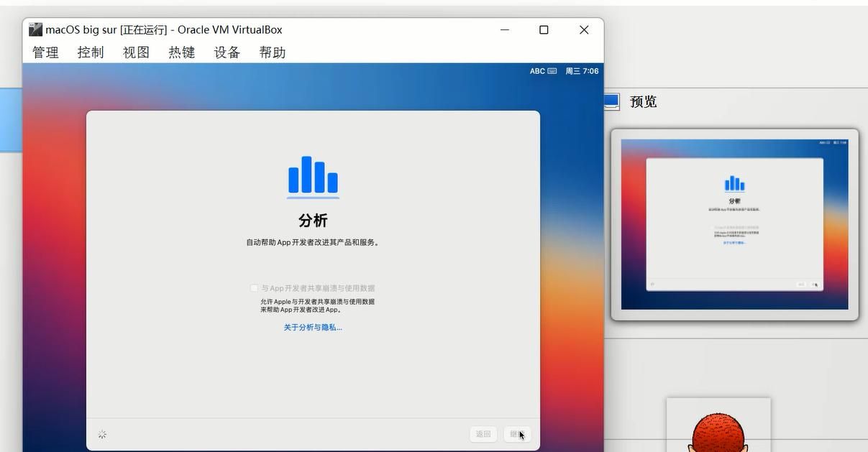
Task: Click the blue bar chart Analytics icon
Action: point(313,176)
